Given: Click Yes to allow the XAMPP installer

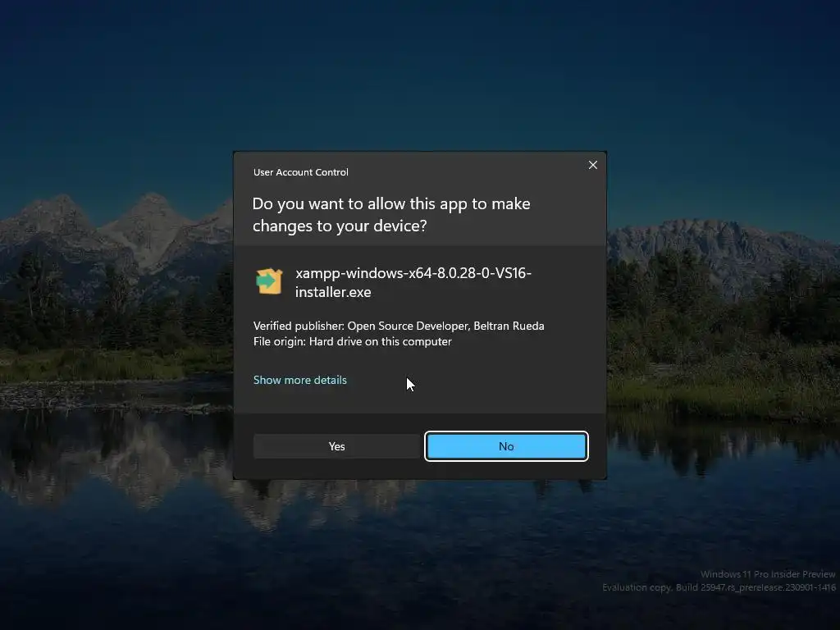Looking at the screenshot, I should click(x=336, y=446).
